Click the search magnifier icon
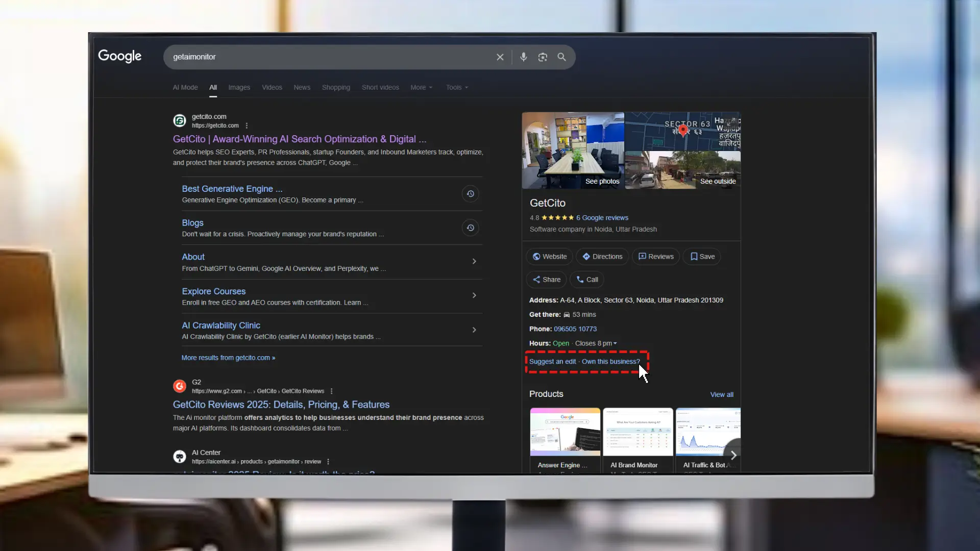Viewport: 980px width, 551px height. pyautogui.click(x=561, y=57)
